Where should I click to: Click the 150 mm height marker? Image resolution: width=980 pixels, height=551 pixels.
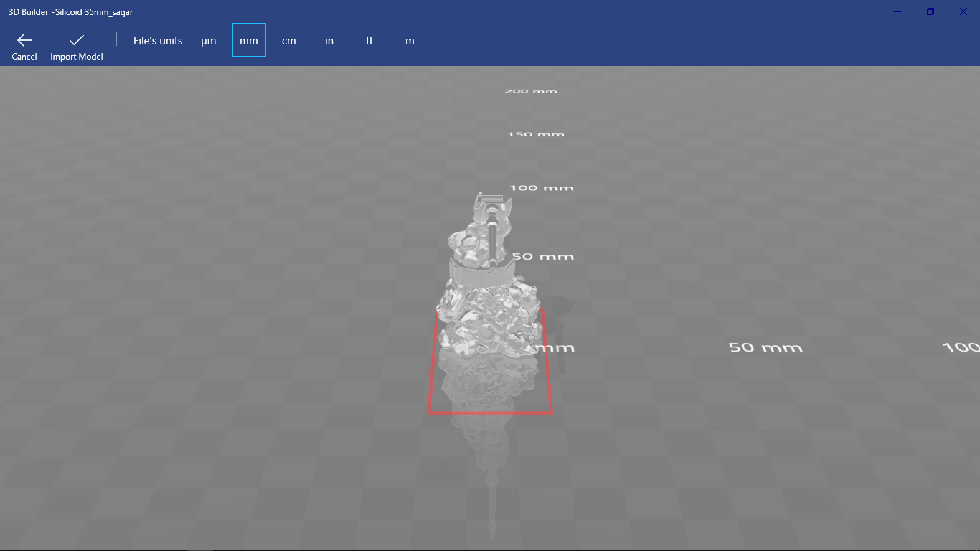click(536, 134)
